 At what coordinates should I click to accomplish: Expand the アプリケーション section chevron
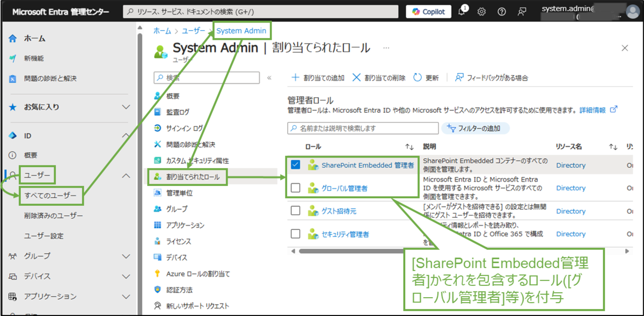pos(126,297)
